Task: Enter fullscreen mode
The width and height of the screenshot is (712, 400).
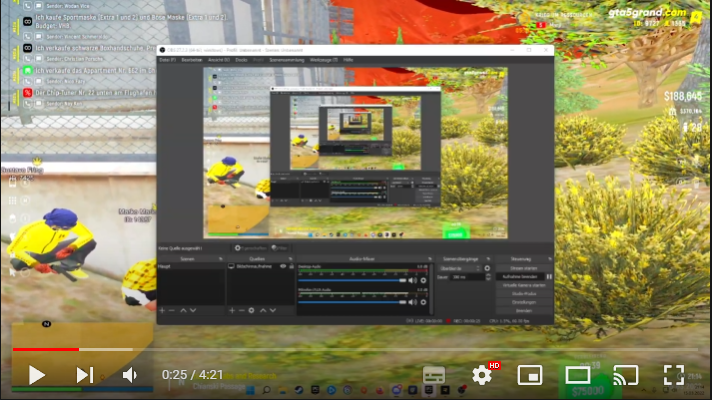Action: pyautogui.click(x=674, y=375)
